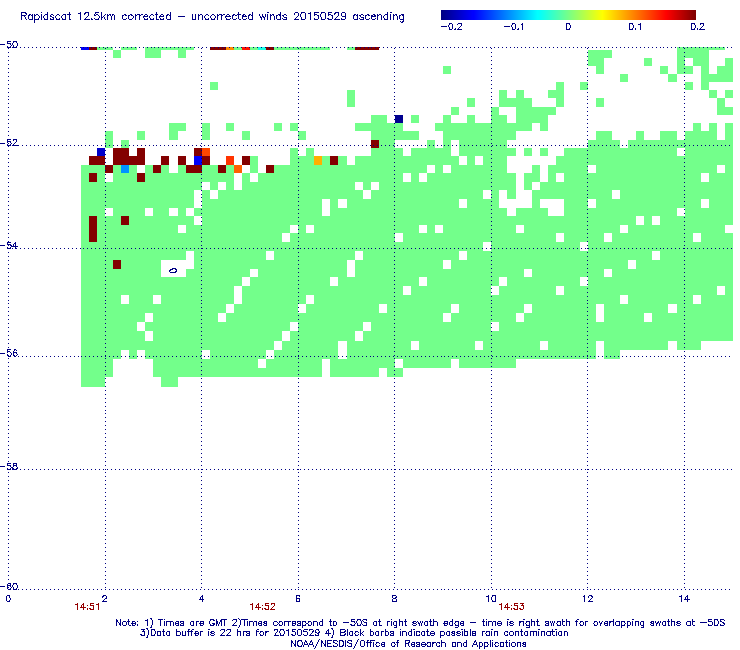Viewport: 740px width, 650px height.
Task: Click the '0.2' colorbar label at right end
Action: 697,27
